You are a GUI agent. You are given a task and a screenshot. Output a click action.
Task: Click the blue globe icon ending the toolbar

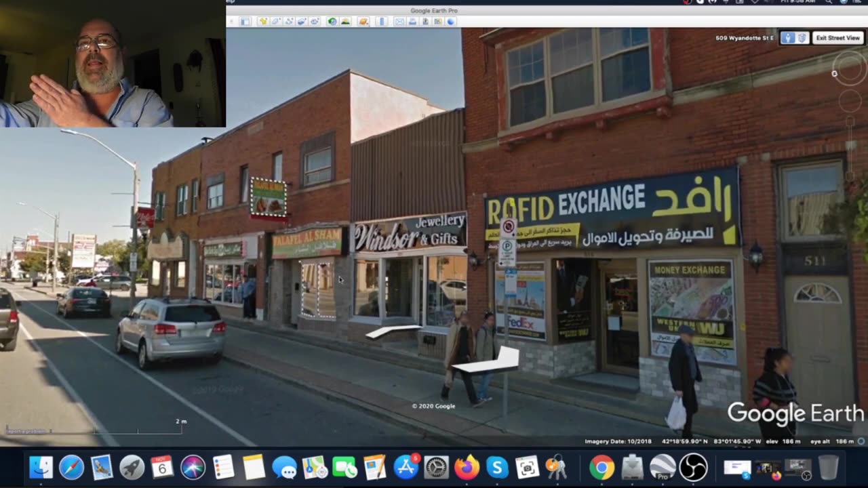pos(451,22)
